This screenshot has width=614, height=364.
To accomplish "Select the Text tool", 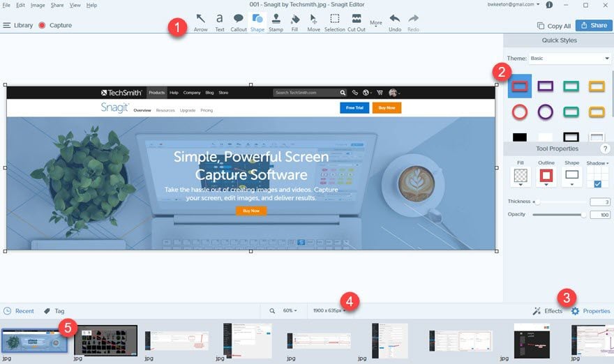I will click(220, 23).
